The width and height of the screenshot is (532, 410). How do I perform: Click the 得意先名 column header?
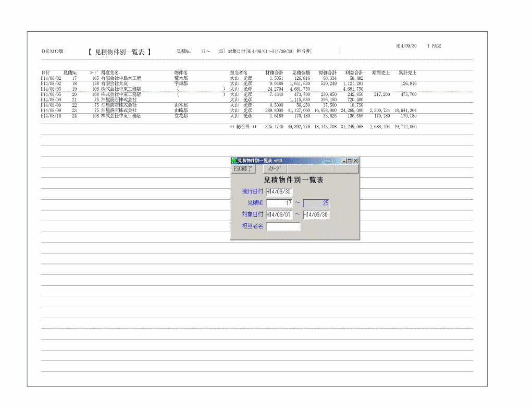tap(110, 73)
